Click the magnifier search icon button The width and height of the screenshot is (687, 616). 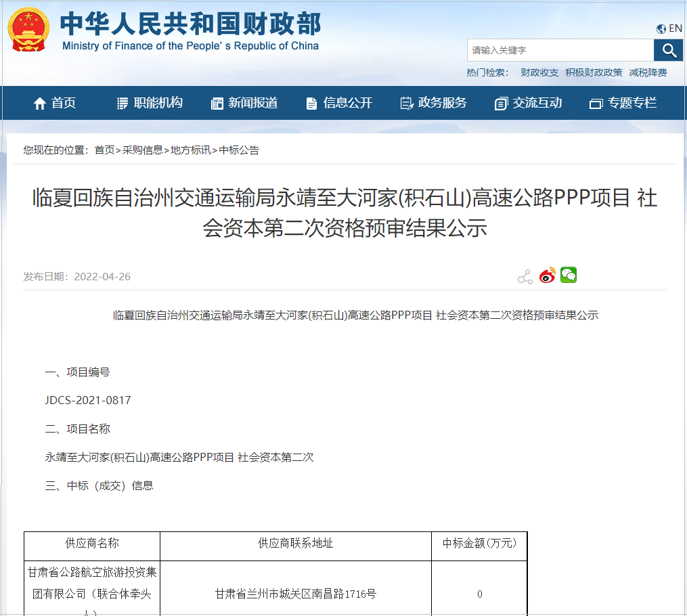pyautogui.click(x=668, y=50)
